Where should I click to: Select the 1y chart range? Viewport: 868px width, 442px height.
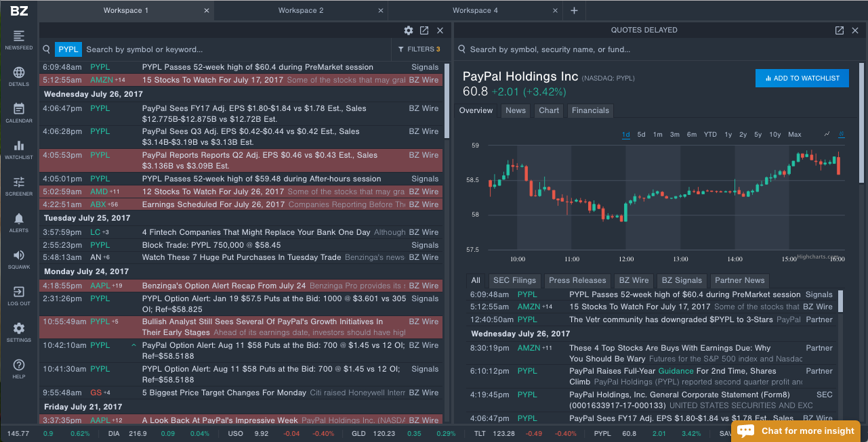[728, 135]
